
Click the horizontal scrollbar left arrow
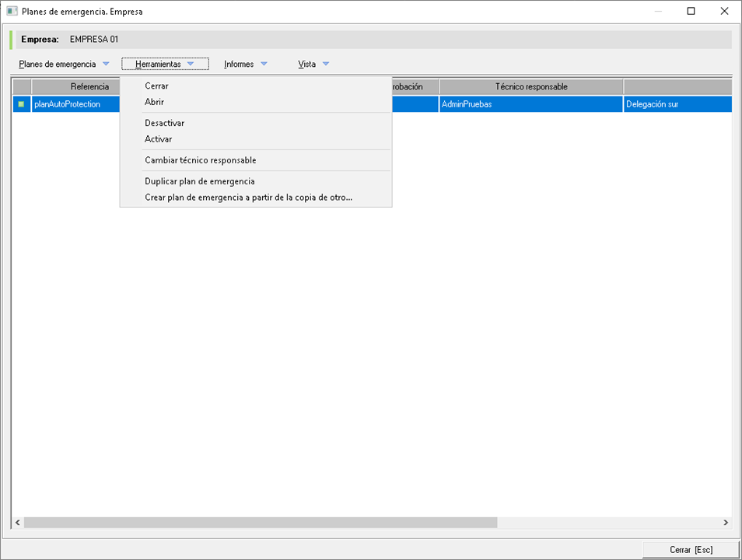18,523
